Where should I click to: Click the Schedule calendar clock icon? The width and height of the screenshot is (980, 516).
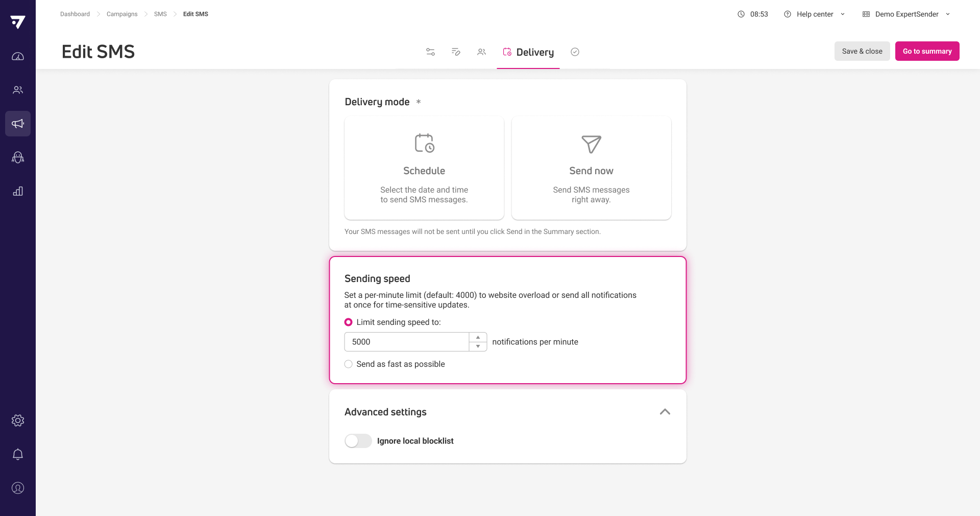coord(424,143)
